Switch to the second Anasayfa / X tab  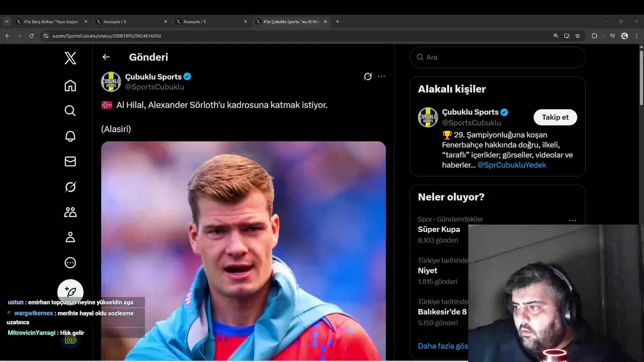(x=212, y=22)
